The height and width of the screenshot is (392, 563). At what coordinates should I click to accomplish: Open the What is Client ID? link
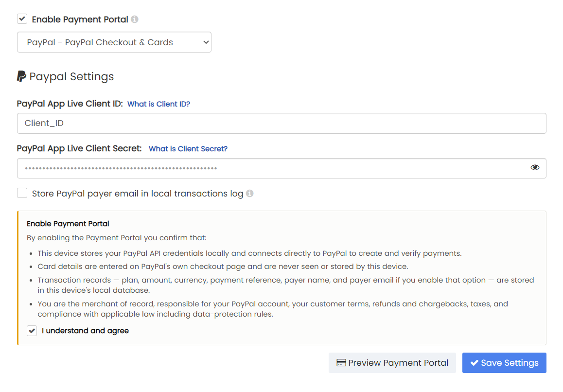click(158, 104)
